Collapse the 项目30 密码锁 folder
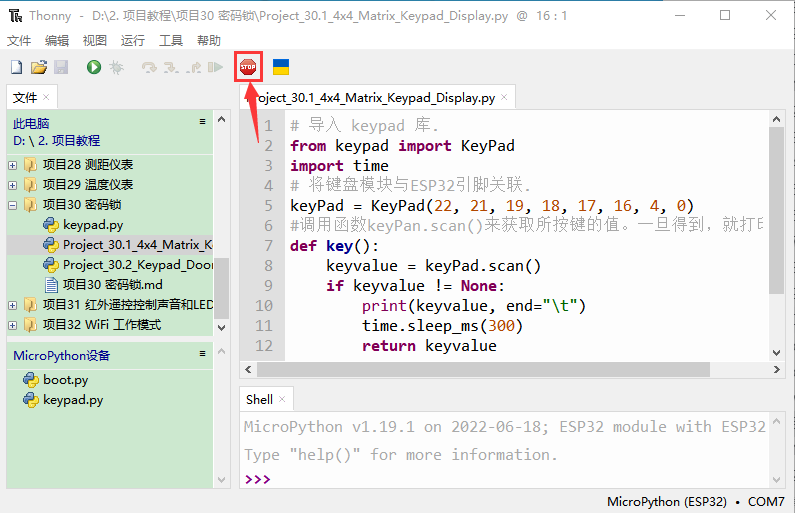The width and height of the screenshot is (795, 513). tap(13, 205)
